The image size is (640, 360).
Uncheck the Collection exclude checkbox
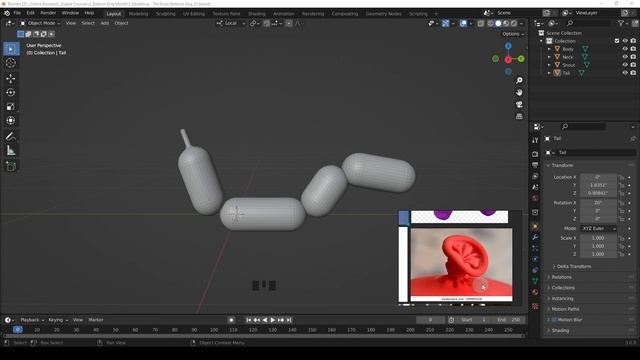click(x=617, y=41)
